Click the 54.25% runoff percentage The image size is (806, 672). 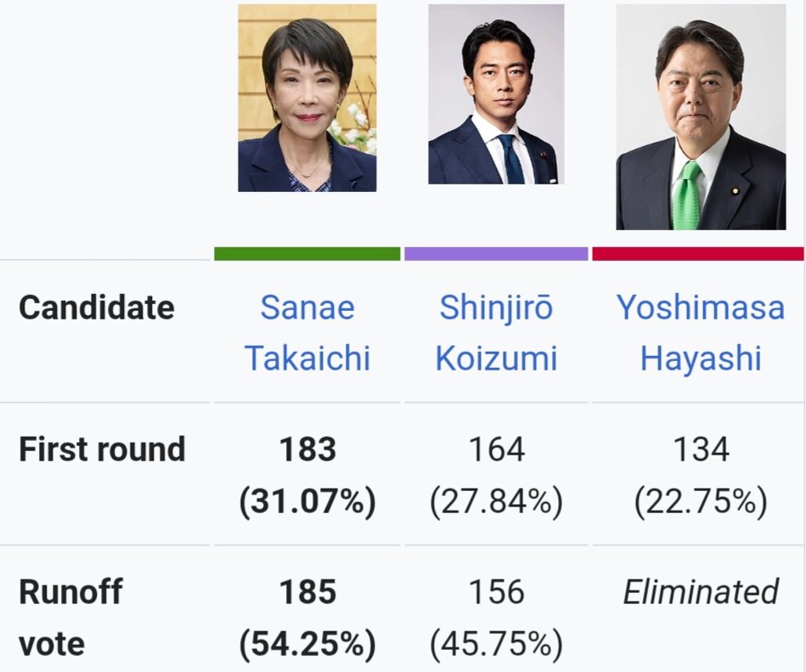click(307, 644)
